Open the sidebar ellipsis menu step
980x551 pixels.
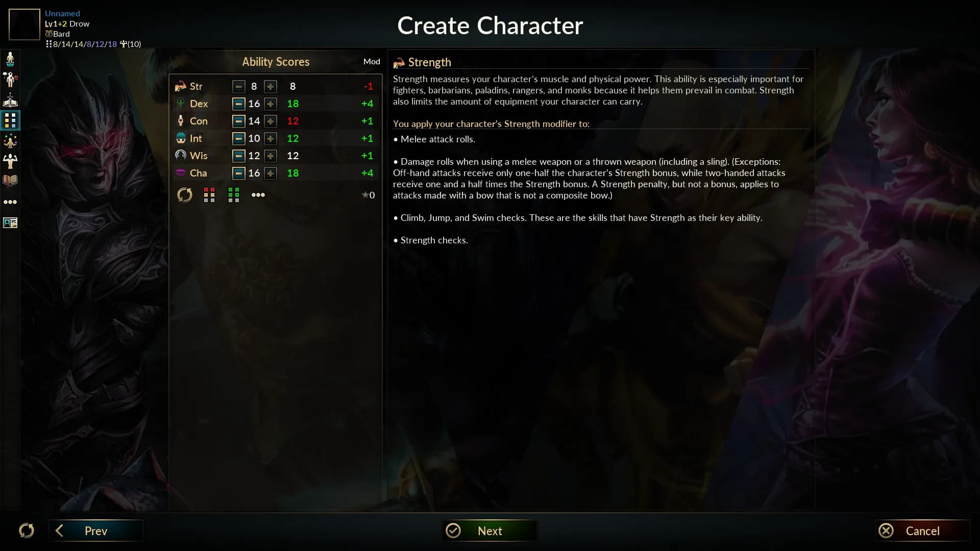pyautogui.click(x=10, y=202)
